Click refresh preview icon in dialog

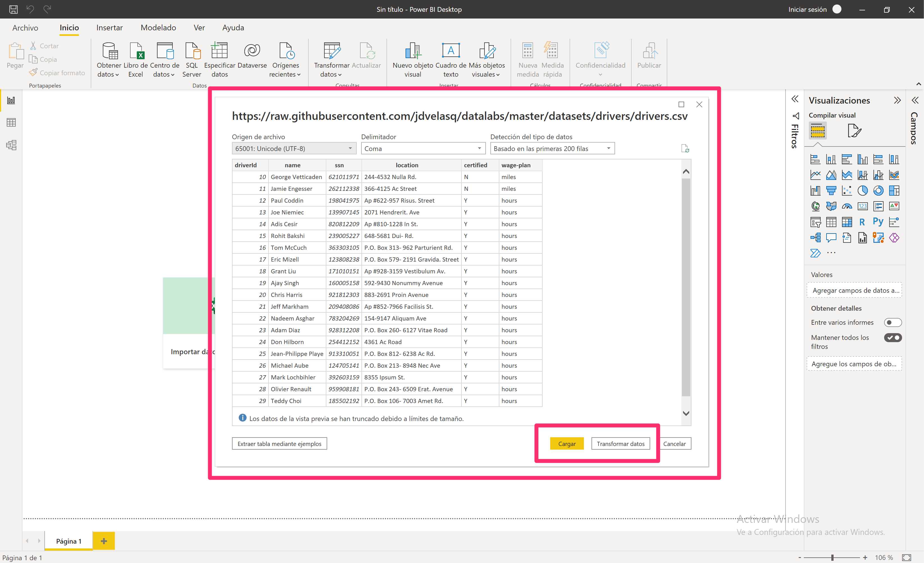tap(685, 149)
